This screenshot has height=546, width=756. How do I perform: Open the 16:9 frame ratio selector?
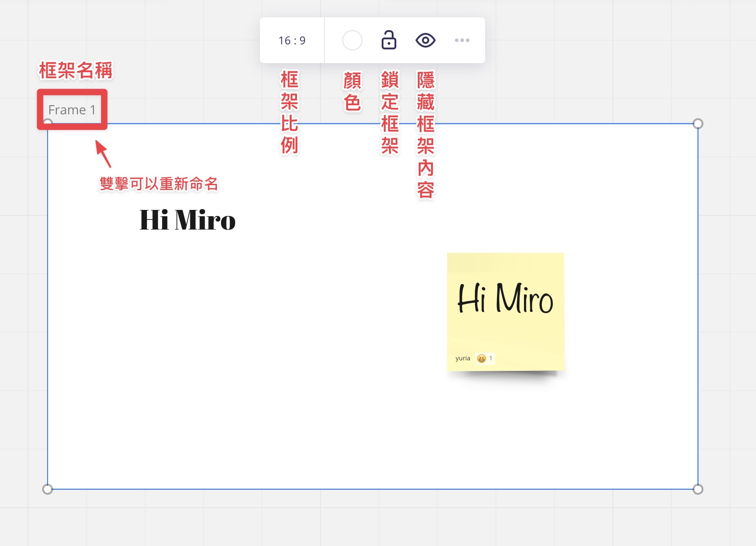[292, 41]
